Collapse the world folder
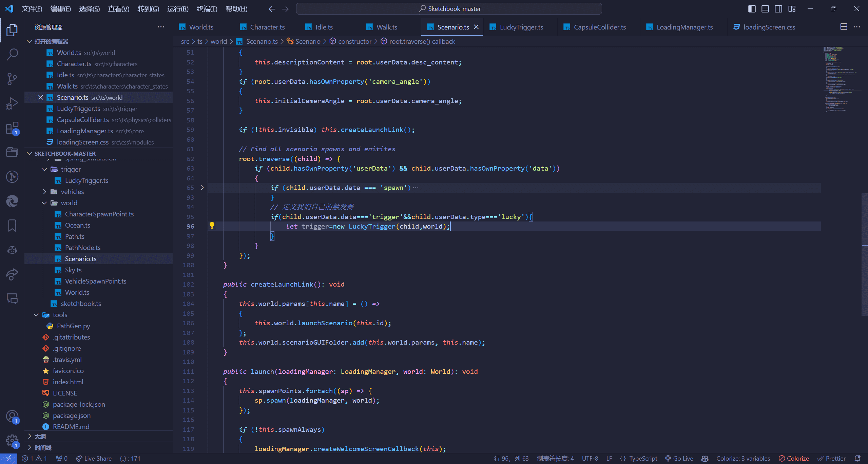Viewport: 868px width, 464px height. pyautogui.click(x=44, y=203)
